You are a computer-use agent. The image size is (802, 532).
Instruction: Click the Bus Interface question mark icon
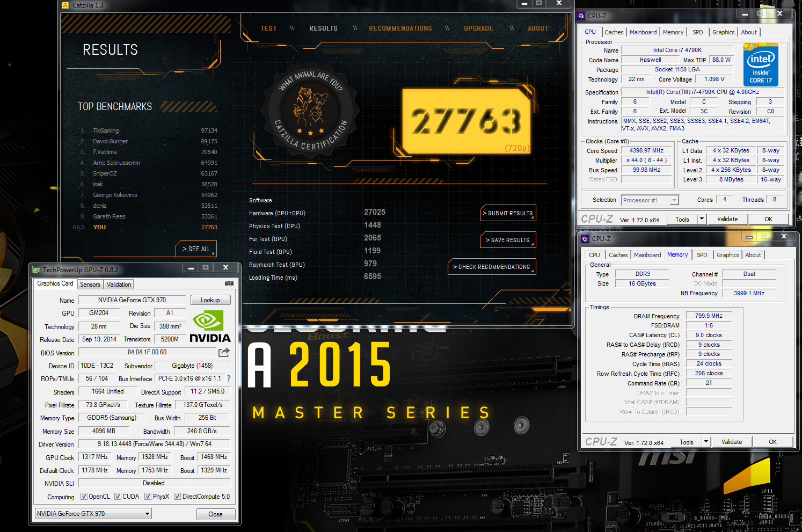point(229,378)
